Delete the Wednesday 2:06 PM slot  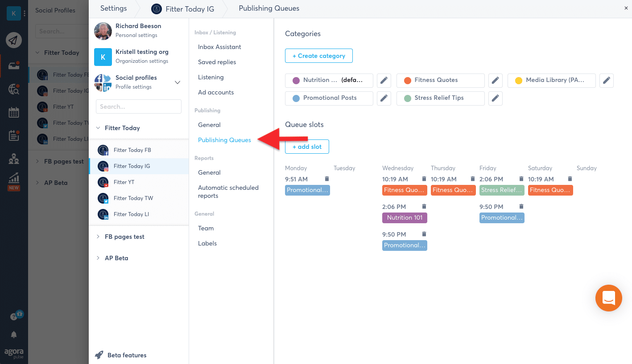424,206
